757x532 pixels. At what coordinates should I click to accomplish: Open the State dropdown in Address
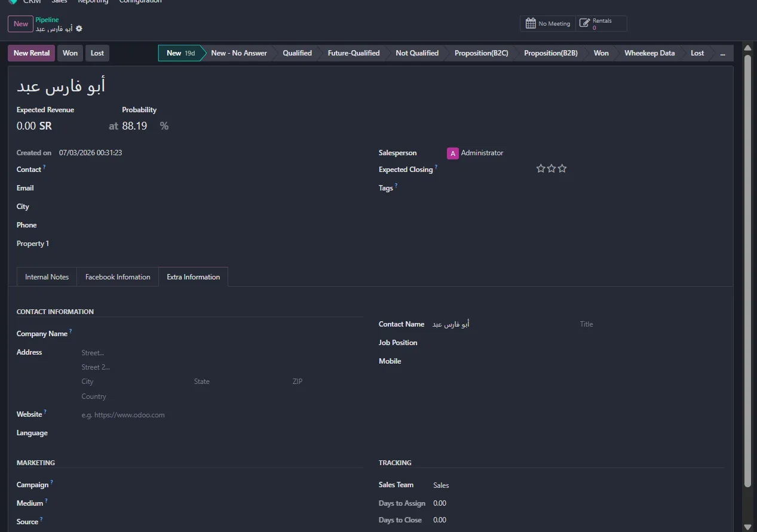point(239,382)
